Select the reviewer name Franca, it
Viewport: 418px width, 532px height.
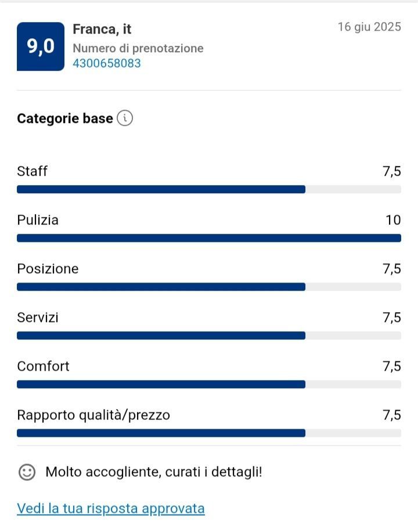click(102, 29)
